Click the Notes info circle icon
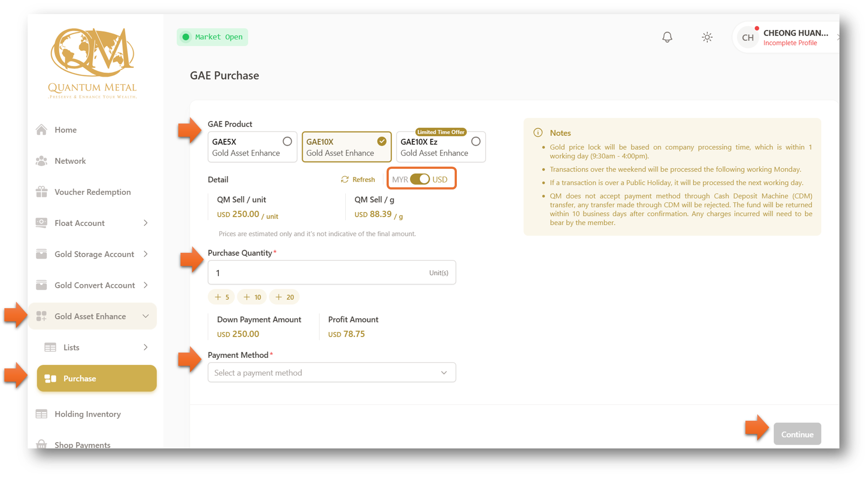The height and width of the screenshot is (477, 868). (x=538, y=133)
